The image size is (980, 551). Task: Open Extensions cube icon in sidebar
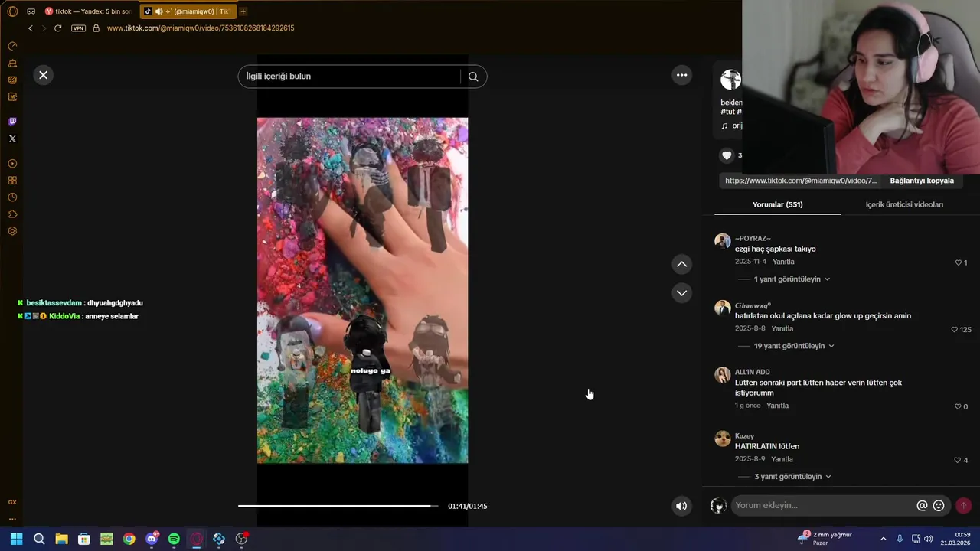point(12,214)
